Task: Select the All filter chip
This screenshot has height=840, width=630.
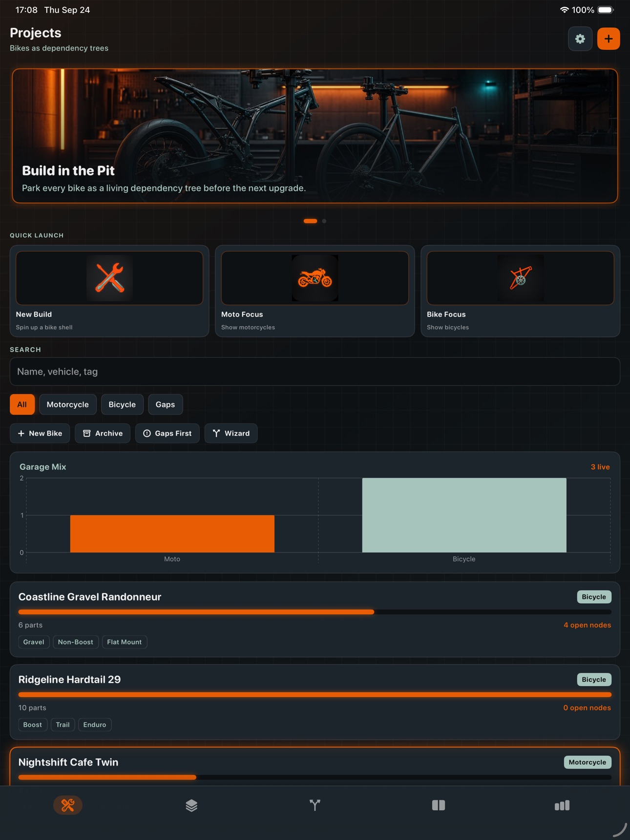Action: coord(22,404)
